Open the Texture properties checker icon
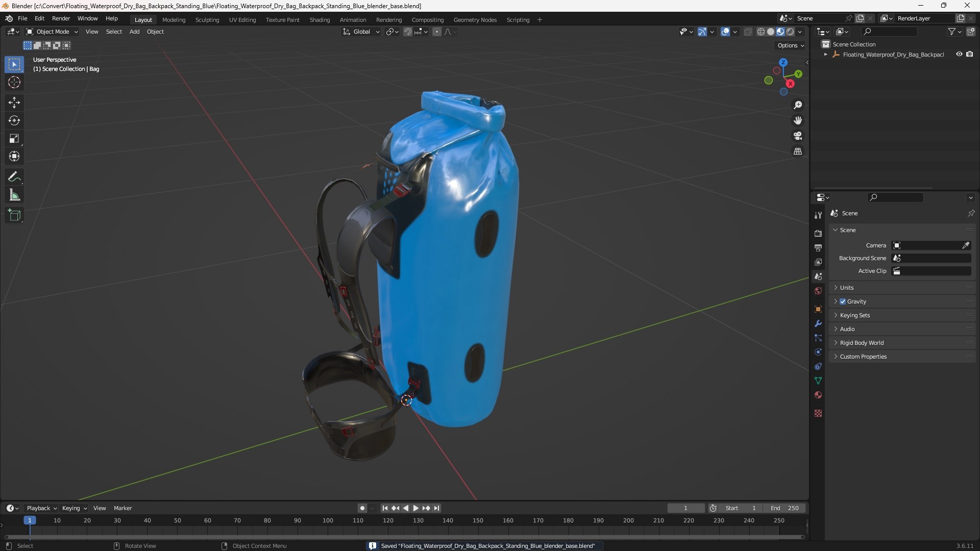Image resolution: width=980 pixels, height=551 pixels. tap(818, 413)
